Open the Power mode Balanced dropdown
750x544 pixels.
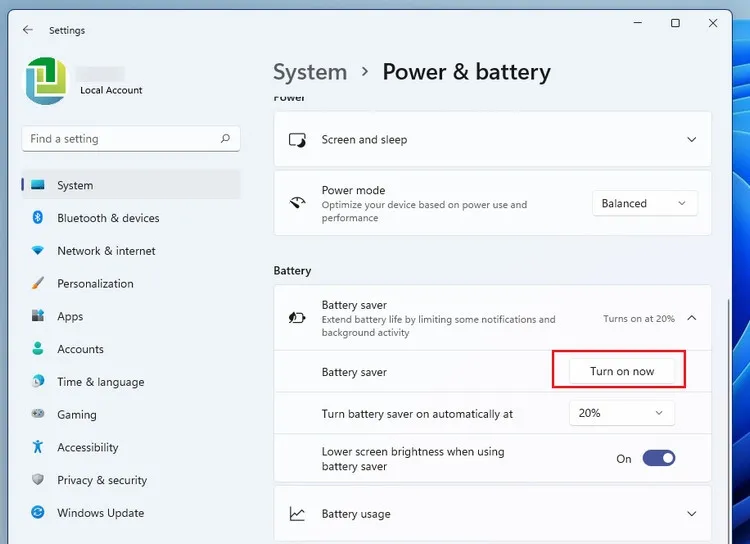pos(644,203)
